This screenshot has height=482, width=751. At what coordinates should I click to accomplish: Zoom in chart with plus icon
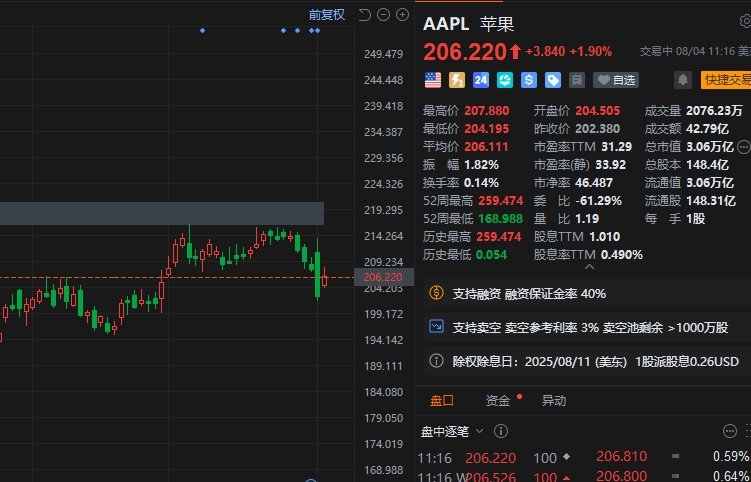(x=402, y=15)
